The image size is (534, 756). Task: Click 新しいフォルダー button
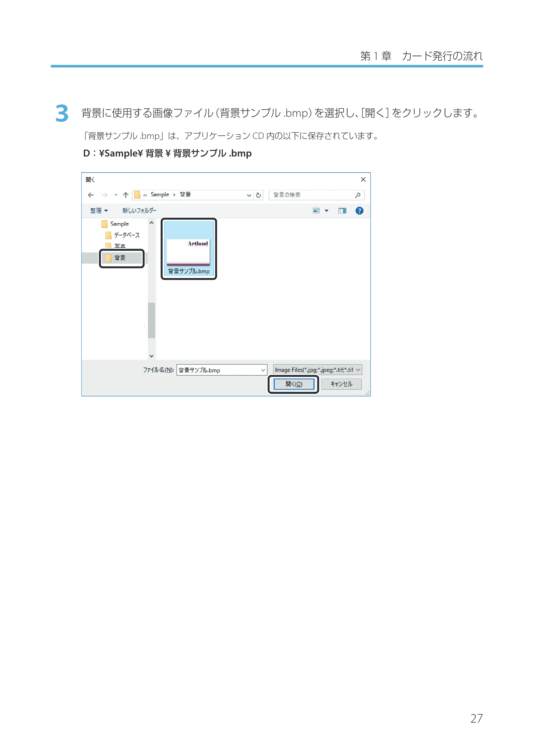click(139, 211)
